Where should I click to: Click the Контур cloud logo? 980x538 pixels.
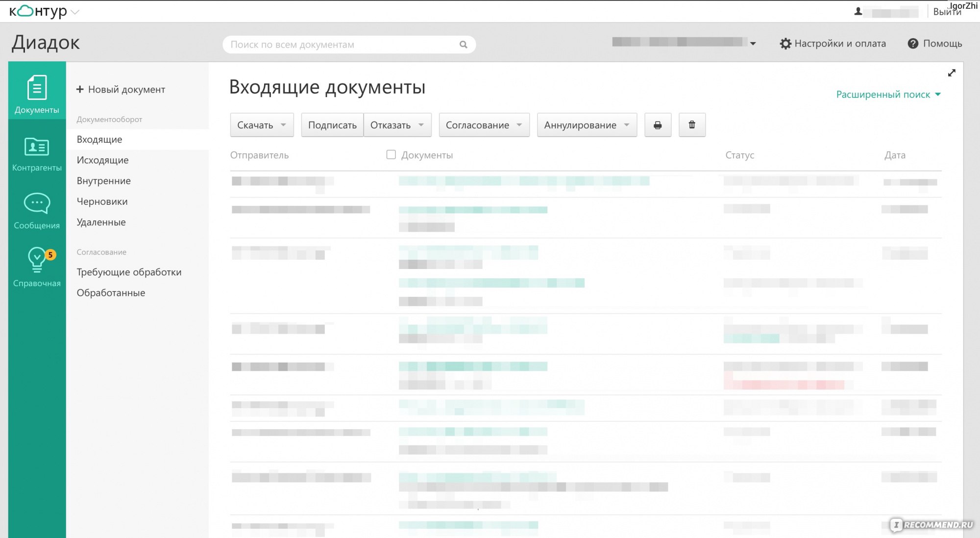38,11
